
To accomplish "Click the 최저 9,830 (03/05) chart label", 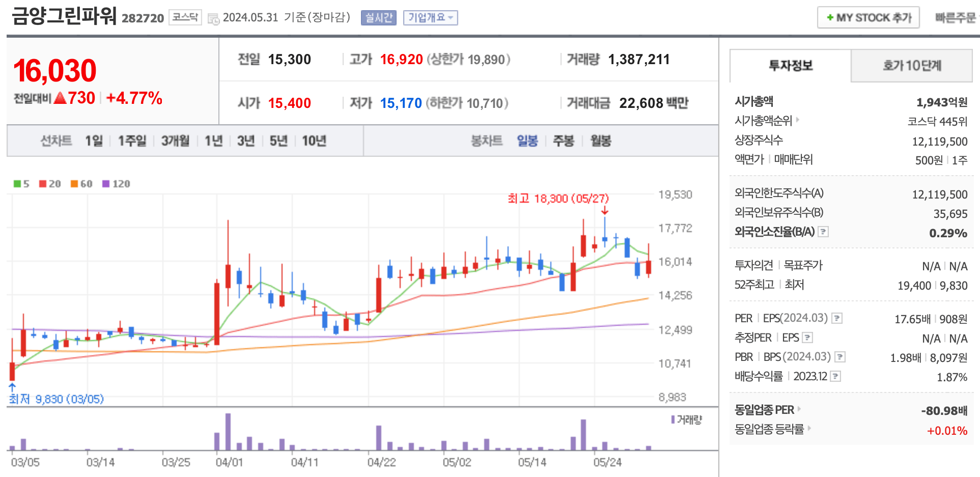I will click(x=57, y=399).
